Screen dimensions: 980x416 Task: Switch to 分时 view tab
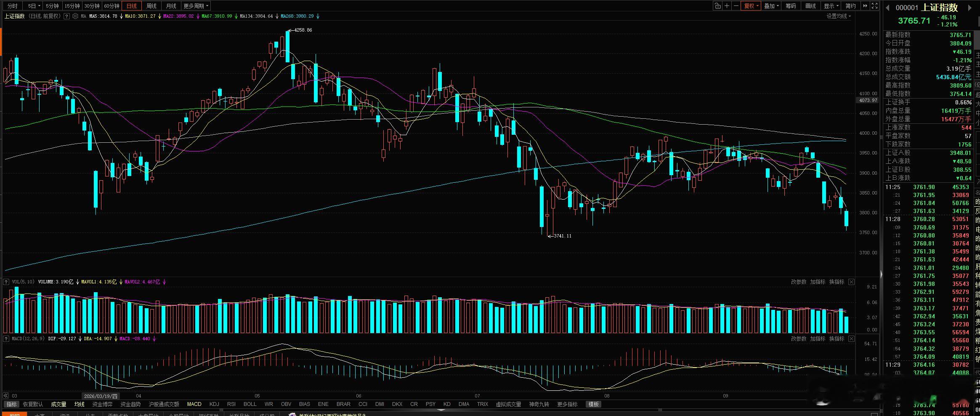coord(13,6)
